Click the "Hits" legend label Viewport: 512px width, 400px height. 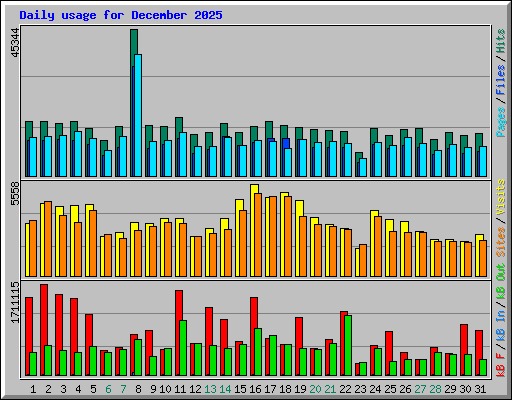tap(500, 41)
